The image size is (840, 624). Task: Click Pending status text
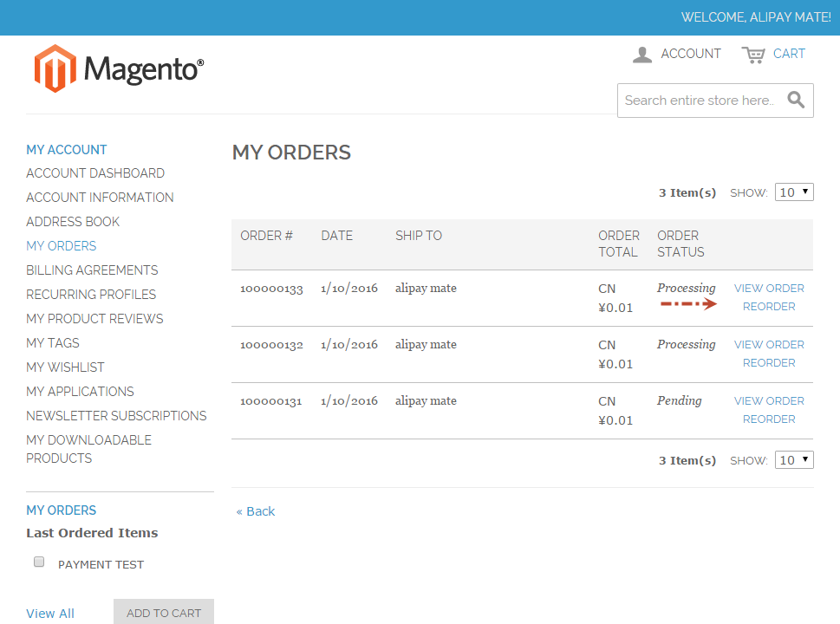click(680, 400)
